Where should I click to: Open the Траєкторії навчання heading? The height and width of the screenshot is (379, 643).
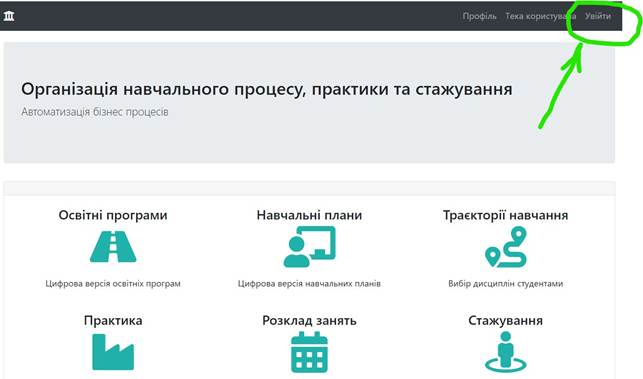tap(506, 215)
